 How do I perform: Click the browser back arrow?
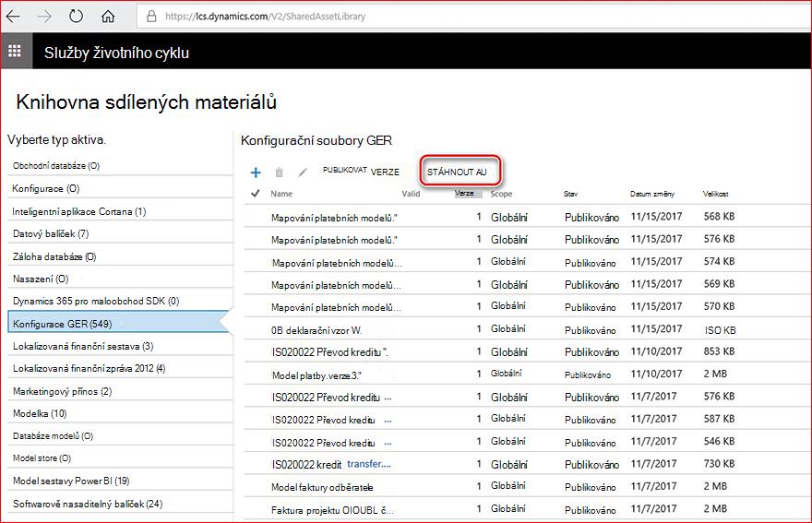click(x=13, y=16)
